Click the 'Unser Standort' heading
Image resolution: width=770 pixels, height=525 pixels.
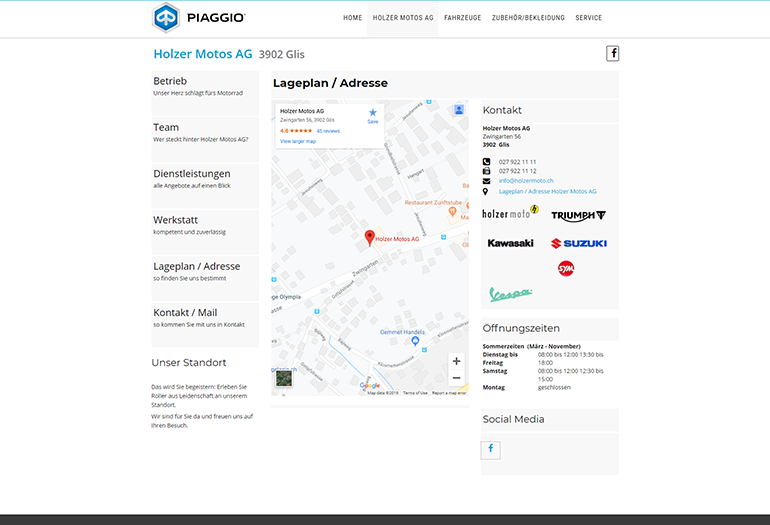pos(189,362)
